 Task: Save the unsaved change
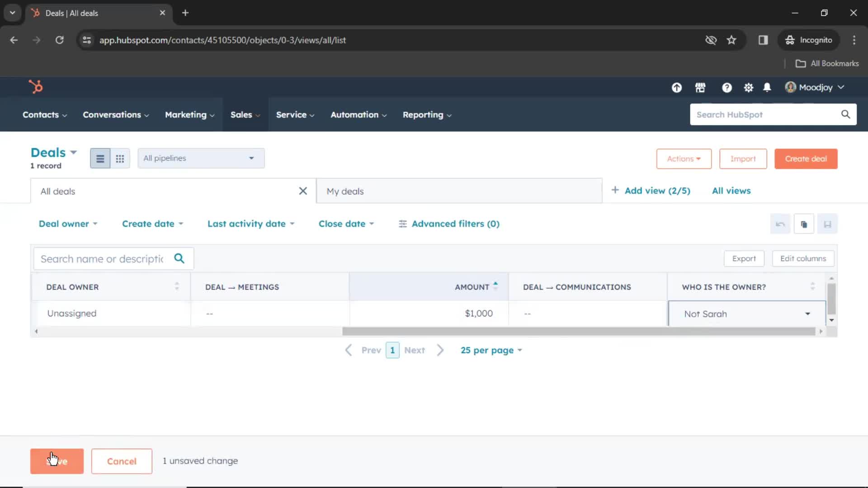57,461
